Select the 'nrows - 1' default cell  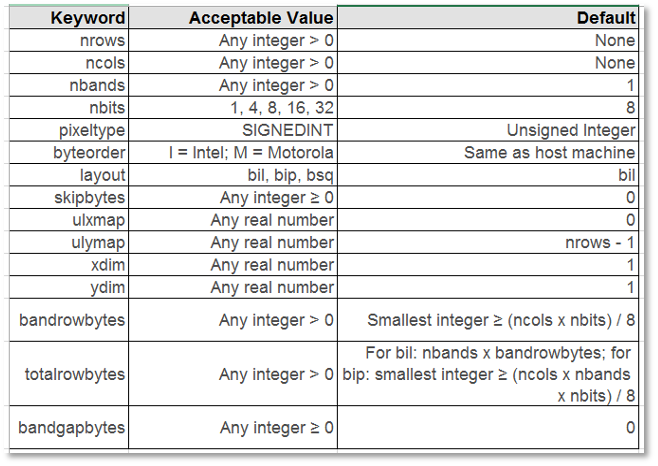[599, 243]
